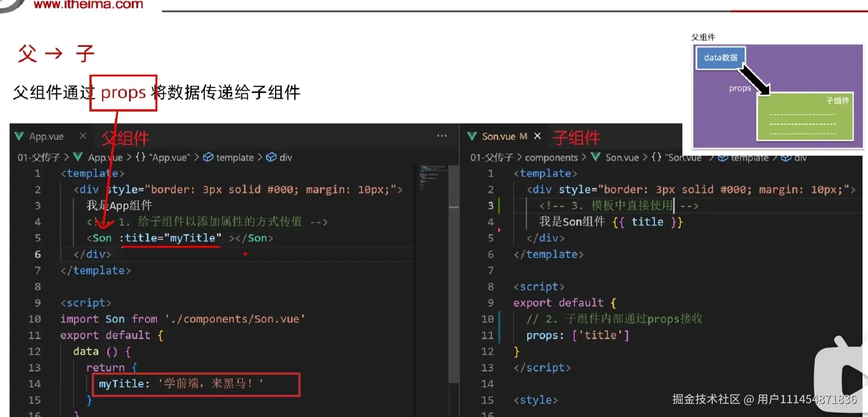The width and height of the screenshot is (868, 417).
Task: Close the Son.vue editor tab
Action: (537, 136)
